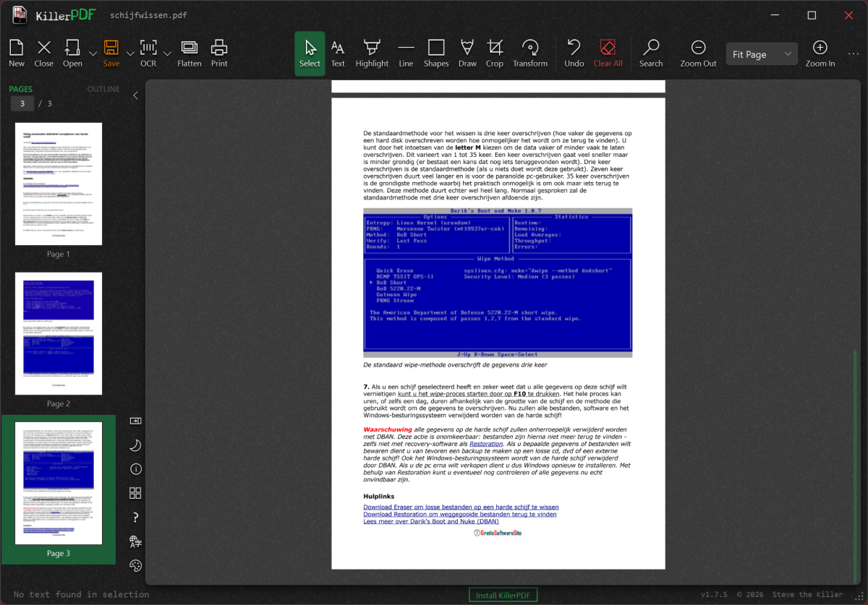Click the 'No text found in selection' status message

click(81, 595)
